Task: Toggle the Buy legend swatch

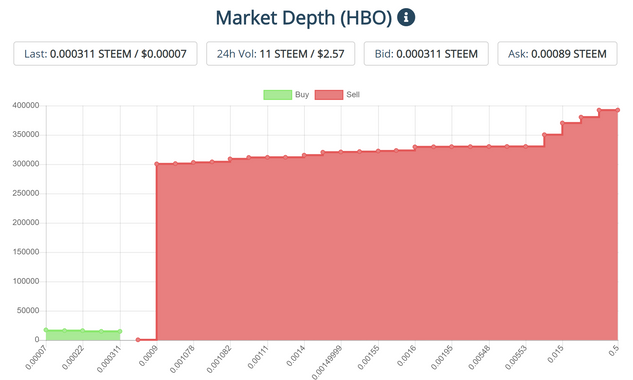Action: (x=278, y=95)
